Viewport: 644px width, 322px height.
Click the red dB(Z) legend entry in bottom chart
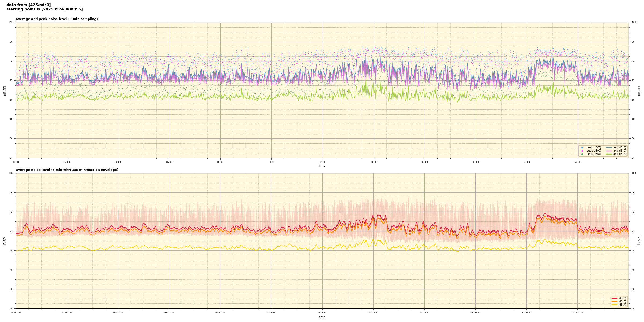(x=614, y=298)
